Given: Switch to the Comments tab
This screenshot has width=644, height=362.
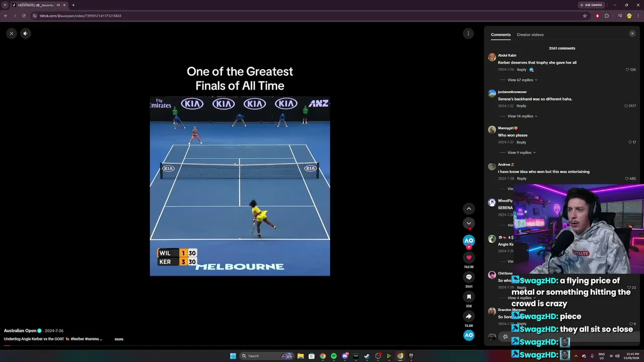Looking at the screenshot, I should point(501,35).
